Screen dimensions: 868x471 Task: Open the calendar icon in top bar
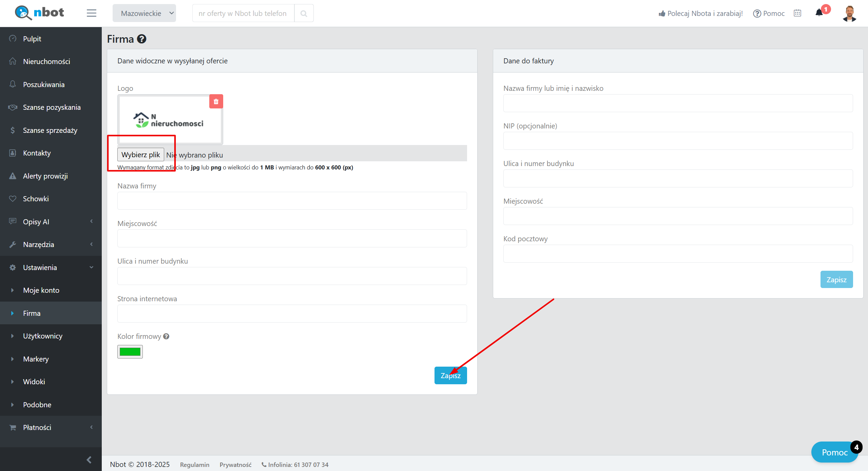797,13
